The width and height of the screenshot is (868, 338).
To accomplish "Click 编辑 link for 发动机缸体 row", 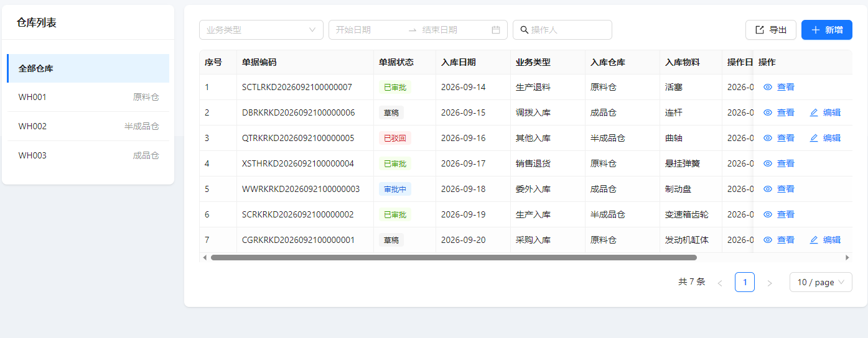I will pos(832,240).
